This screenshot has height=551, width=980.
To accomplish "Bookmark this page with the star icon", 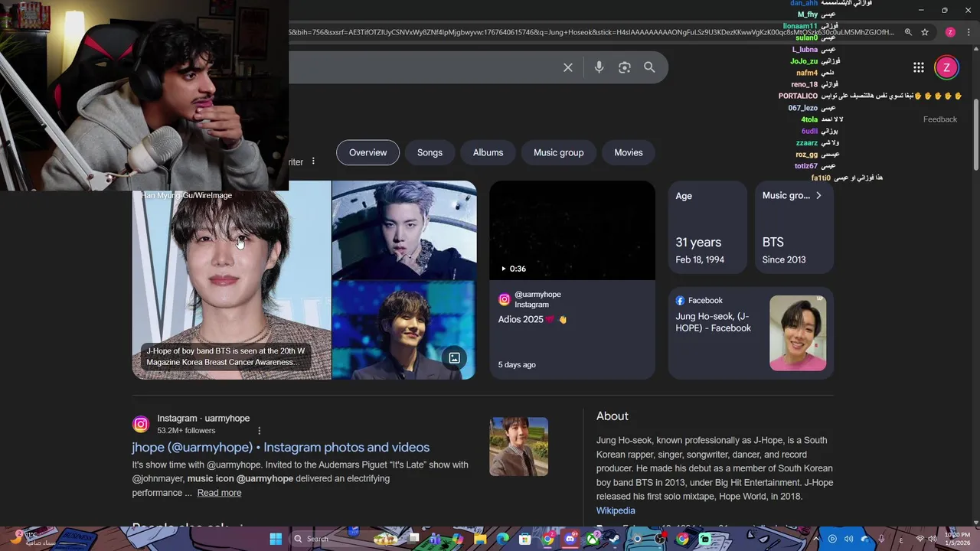I will coord(925,32).
